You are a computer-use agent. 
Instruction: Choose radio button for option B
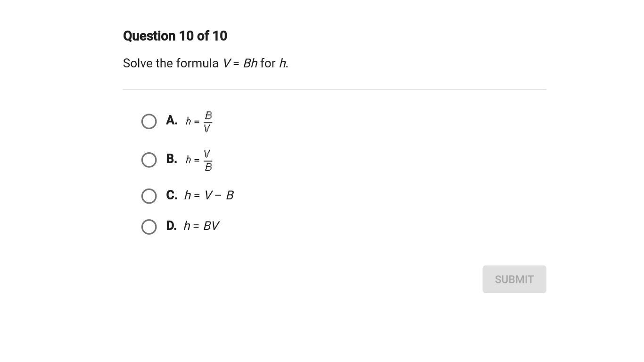(149, 160)
